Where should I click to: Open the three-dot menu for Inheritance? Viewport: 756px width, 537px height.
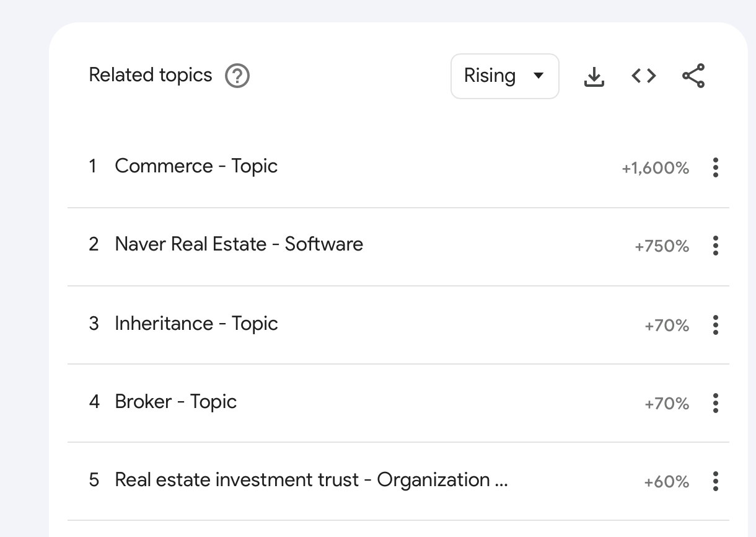pos(715,324)
